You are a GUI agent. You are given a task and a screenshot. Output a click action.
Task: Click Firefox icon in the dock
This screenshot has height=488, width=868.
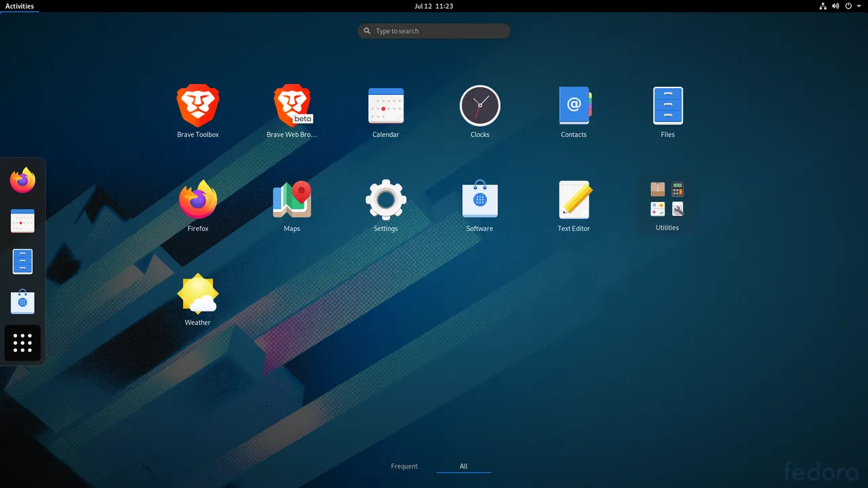point(22,180)
